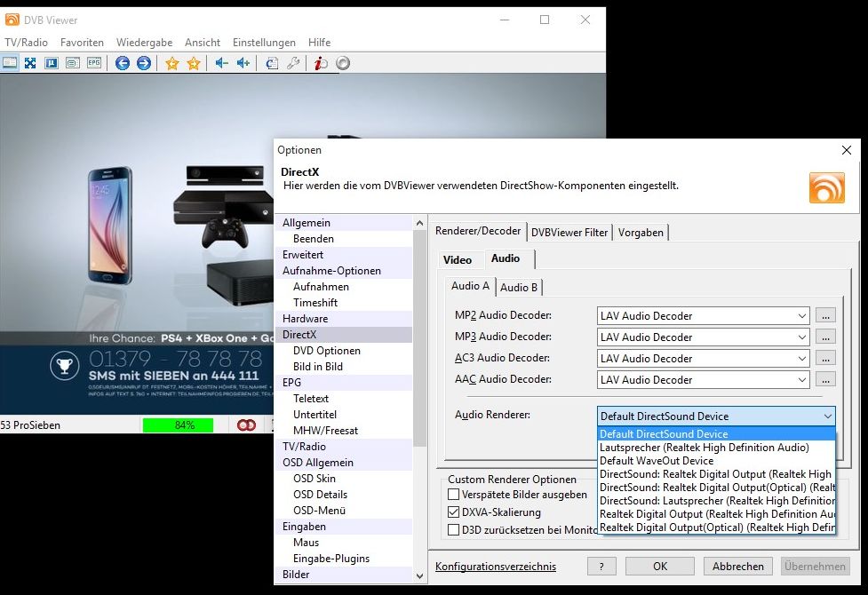Open the EPG toolbar icon
Viewport: 868px width, 595px height.
(94, 63)
